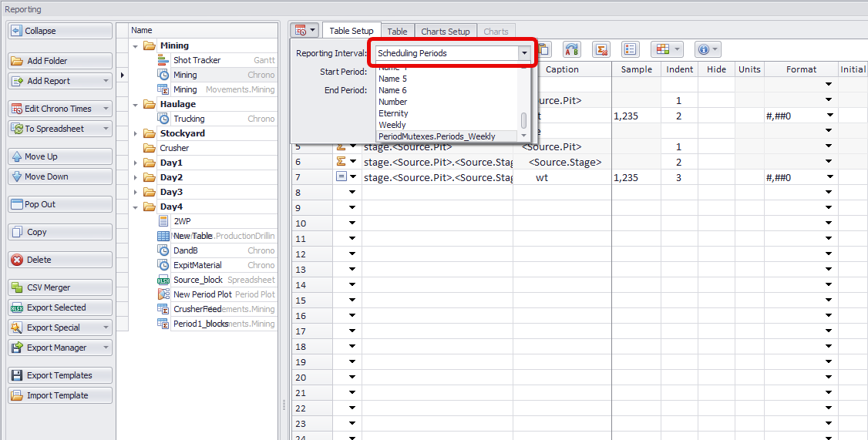Select the New Period Plot report
This screenshot has width=868, height=440.
(202, 294)
